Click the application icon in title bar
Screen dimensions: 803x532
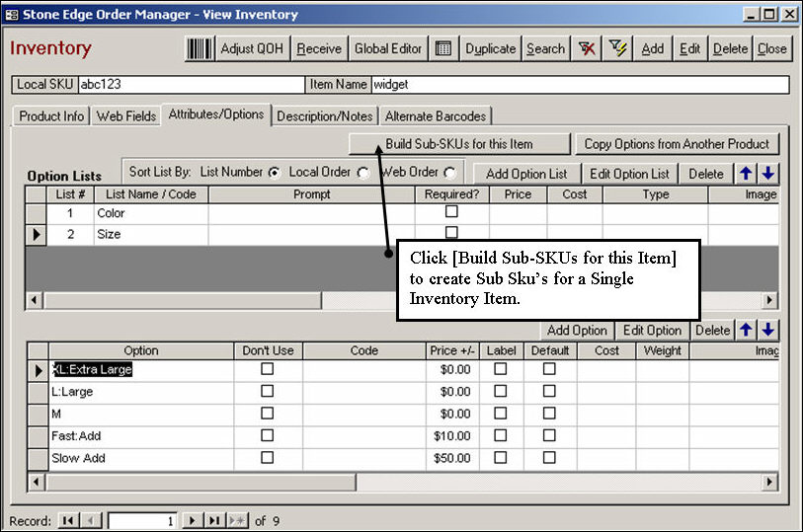click(x=11, y=15)
